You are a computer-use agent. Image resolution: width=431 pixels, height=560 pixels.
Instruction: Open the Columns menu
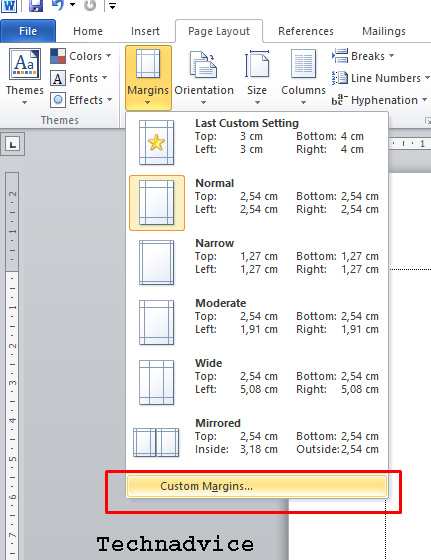(x=303, y=77)
